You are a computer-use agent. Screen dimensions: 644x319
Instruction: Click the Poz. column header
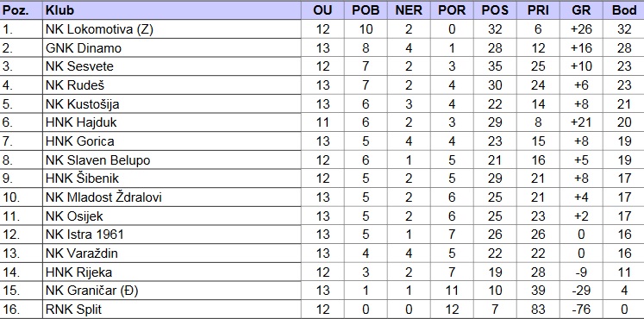pos(16,10)
